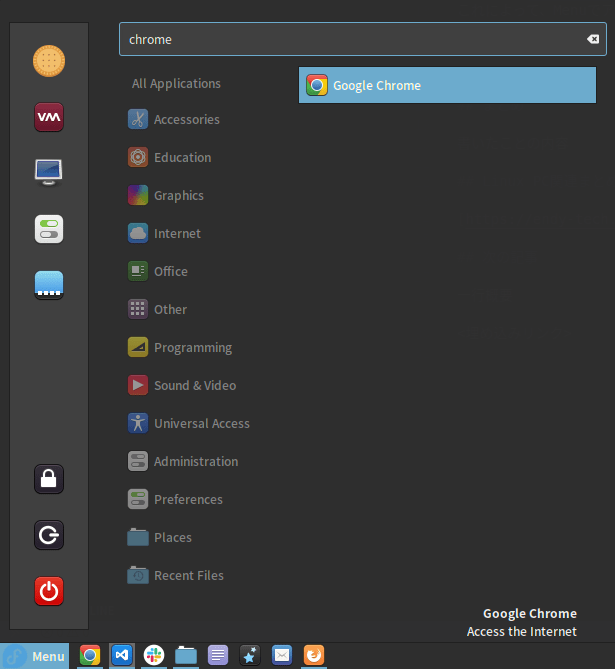Open the red power shutdown button
Screen dimensions: 615x669
[49, 591]
